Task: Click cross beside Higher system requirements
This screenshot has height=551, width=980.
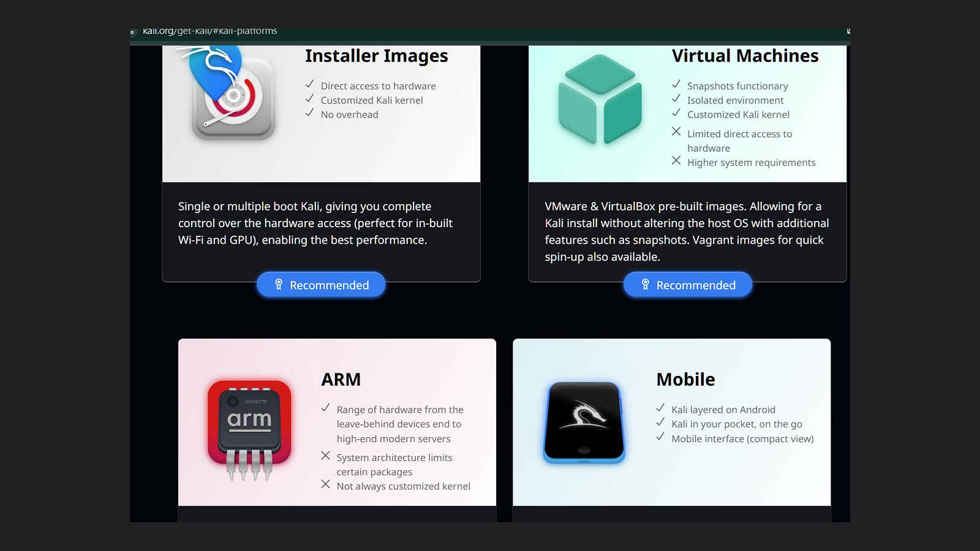Action: point(676,160)
